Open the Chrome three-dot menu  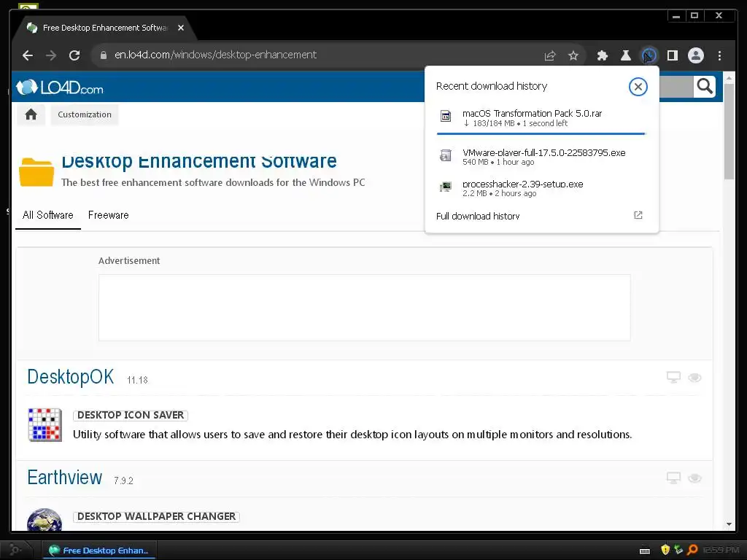point(719,55)
